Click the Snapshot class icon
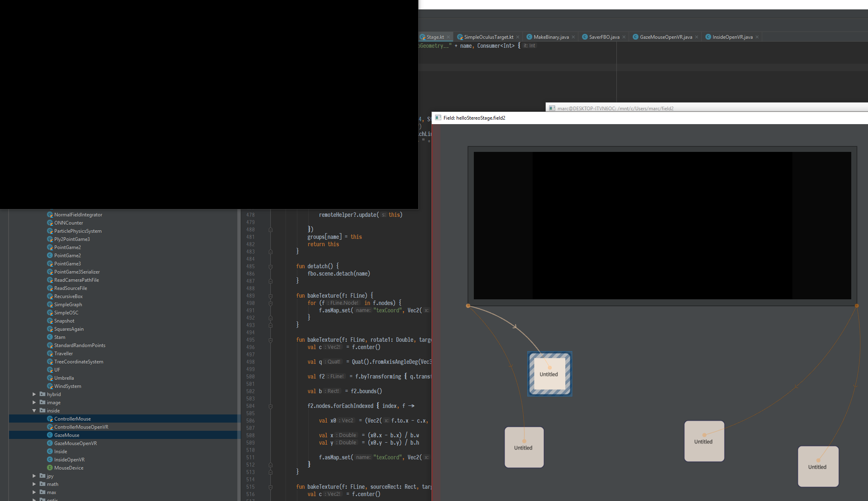 (x=50, y=321)
